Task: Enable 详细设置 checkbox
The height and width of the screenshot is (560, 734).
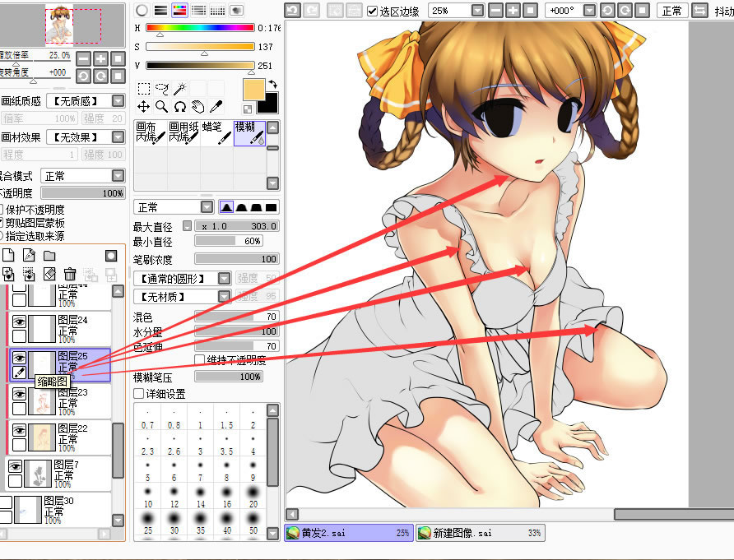Action: (x=138, y=394)
